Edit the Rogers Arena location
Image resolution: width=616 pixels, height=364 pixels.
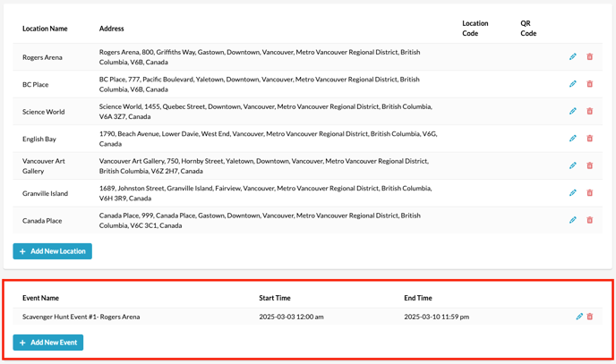coord(573,57)
